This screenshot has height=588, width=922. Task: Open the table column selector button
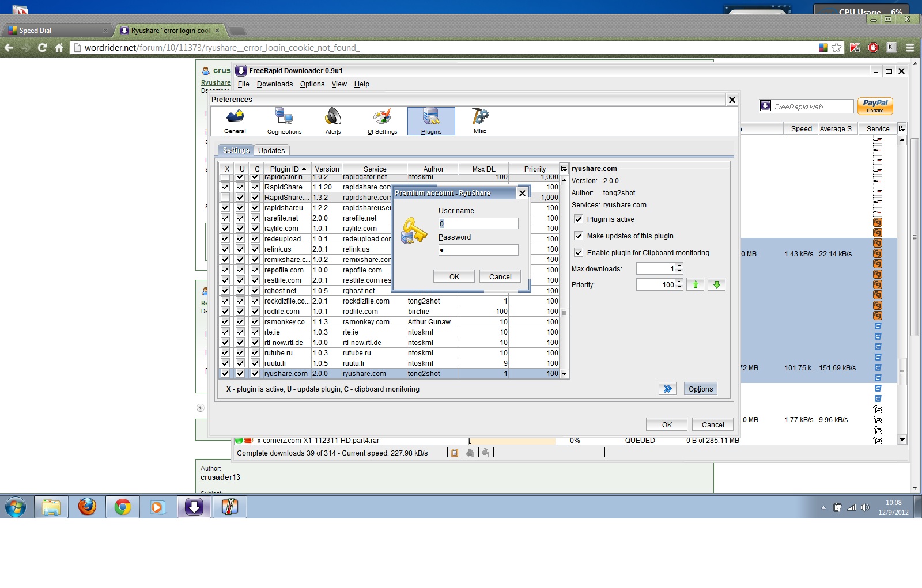(x=564, y=169)
